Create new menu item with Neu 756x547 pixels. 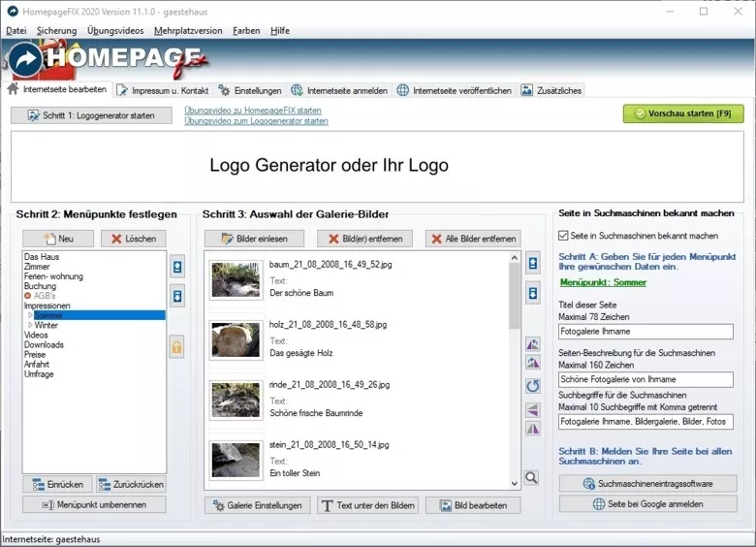pos(58,239)
